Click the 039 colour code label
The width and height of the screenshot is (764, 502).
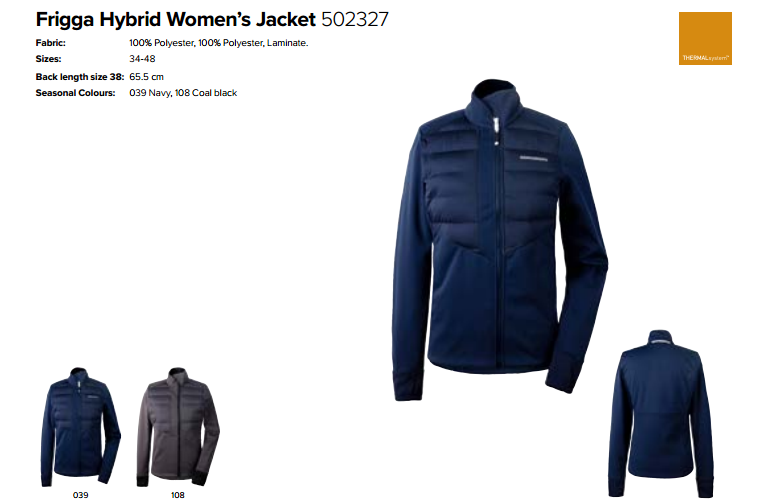80,495
